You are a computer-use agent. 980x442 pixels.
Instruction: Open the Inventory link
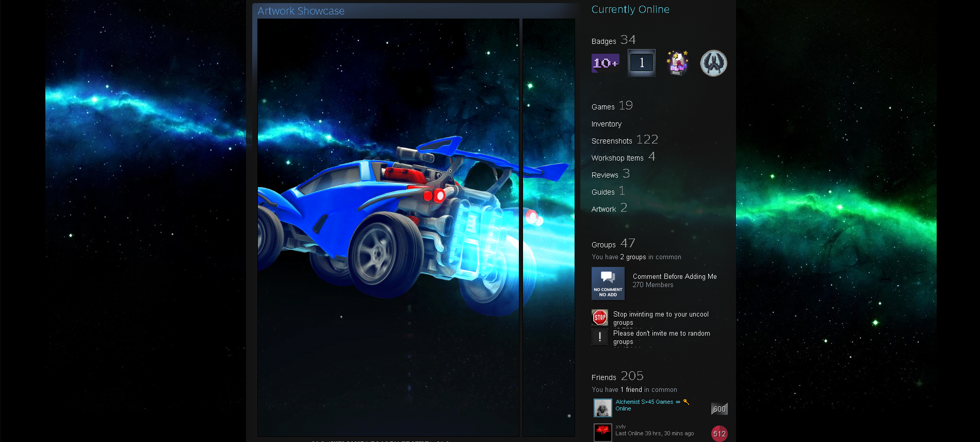click(x=607, y=124)
